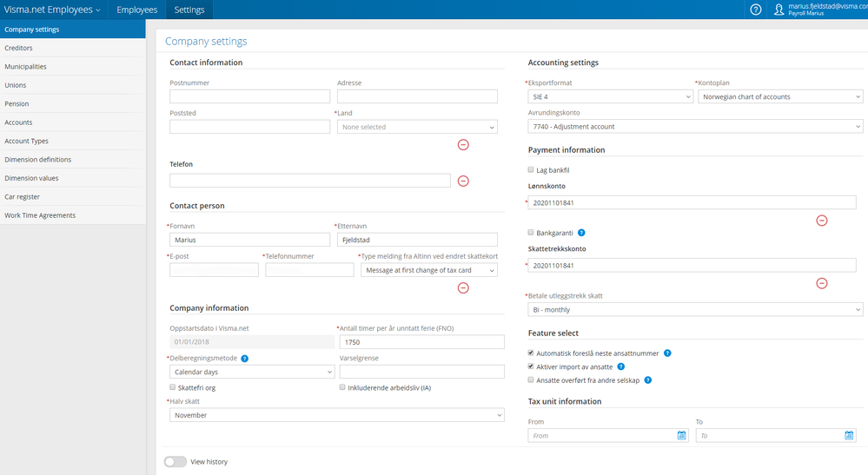Screen dimensions: 868x475
Task: Open the From date calendar picker icon
Action: click(681, 436)
